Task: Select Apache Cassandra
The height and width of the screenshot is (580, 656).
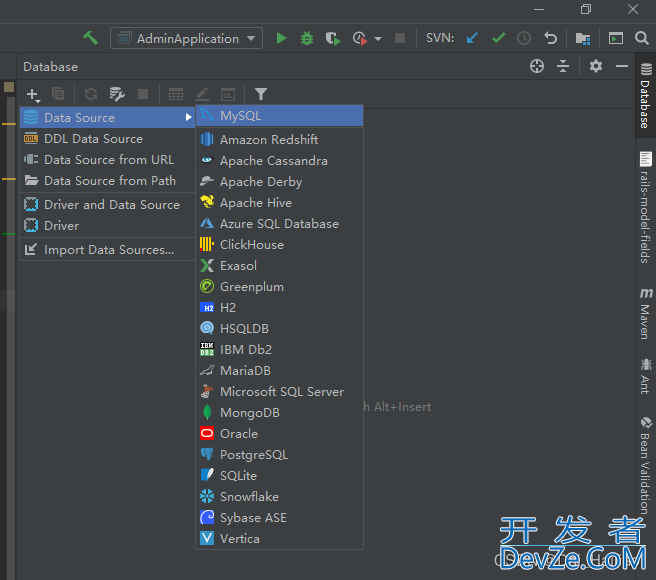Action: (x=279, y=161)
